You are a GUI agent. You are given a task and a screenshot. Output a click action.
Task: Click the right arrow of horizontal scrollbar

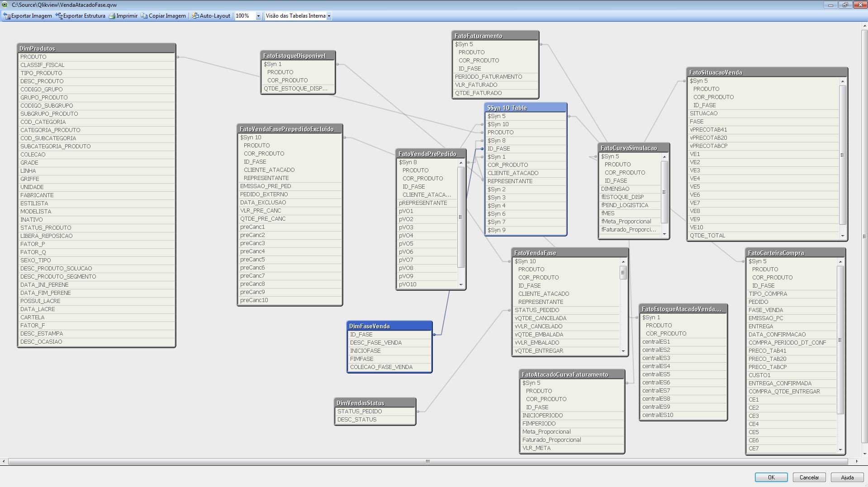click(857, 461)
